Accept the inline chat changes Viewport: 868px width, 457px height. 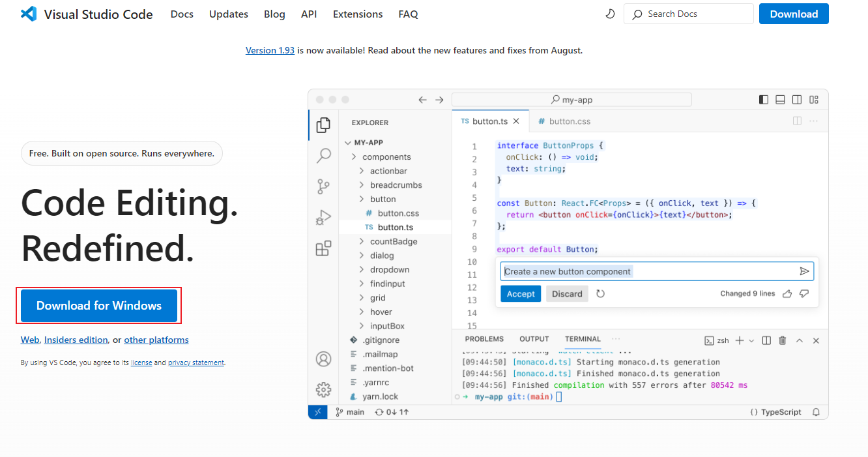(521, 294)
